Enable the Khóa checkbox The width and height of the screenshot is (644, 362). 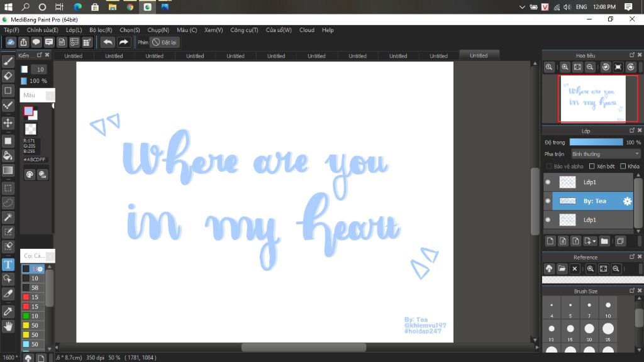click(623, 166)
